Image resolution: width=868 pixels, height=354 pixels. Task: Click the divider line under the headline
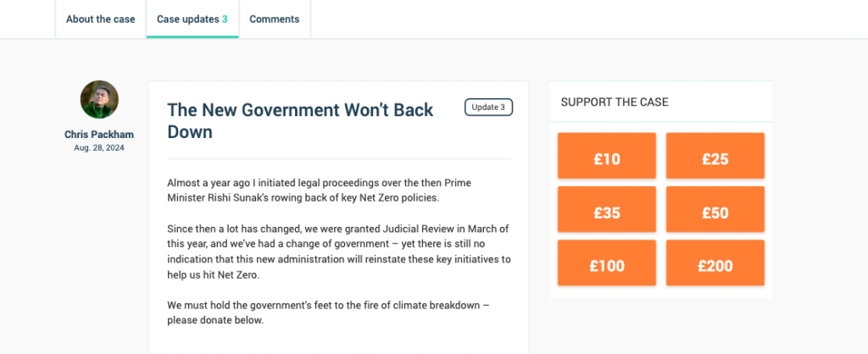338,158
